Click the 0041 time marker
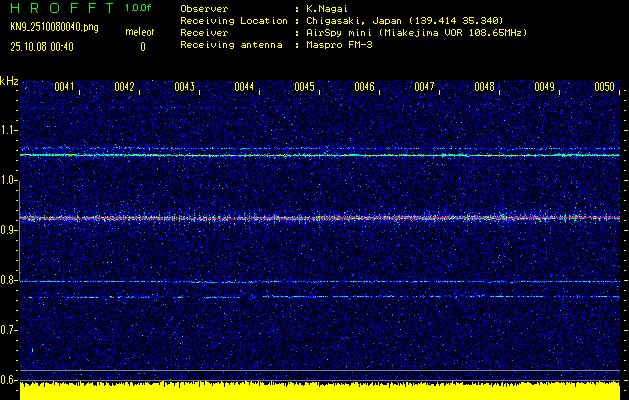 (65, 87)
